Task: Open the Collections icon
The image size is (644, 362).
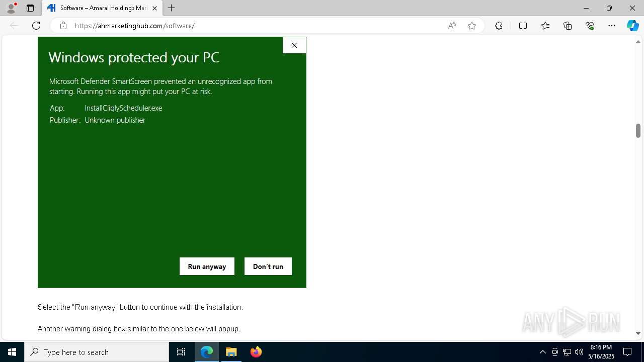Action: 568,26
